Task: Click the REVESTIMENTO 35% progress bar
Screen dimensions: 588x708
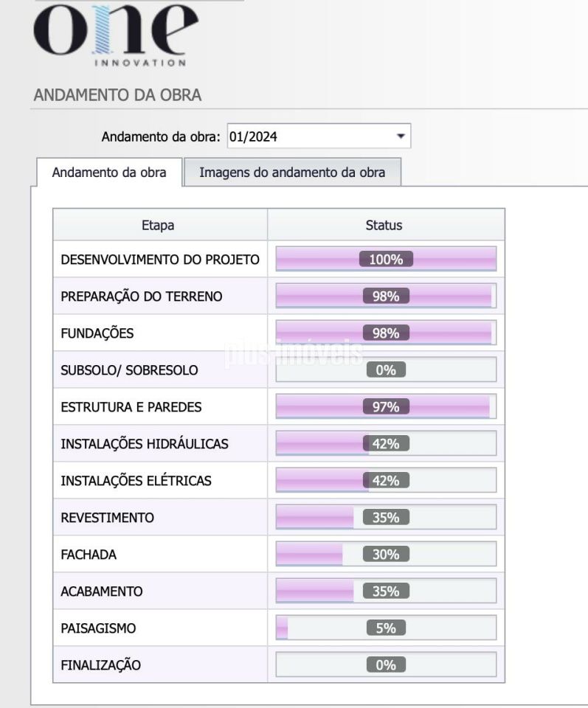Action: (384, 517)
